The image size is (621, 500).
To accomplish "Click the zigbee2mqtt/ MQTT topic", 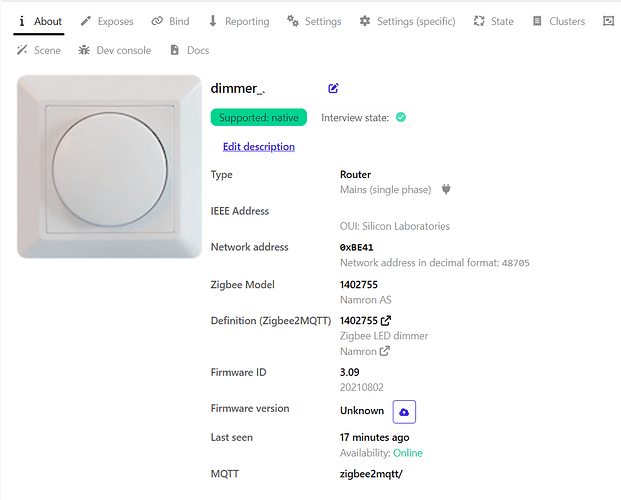I will pyautogui.click(x=371, y=474).
